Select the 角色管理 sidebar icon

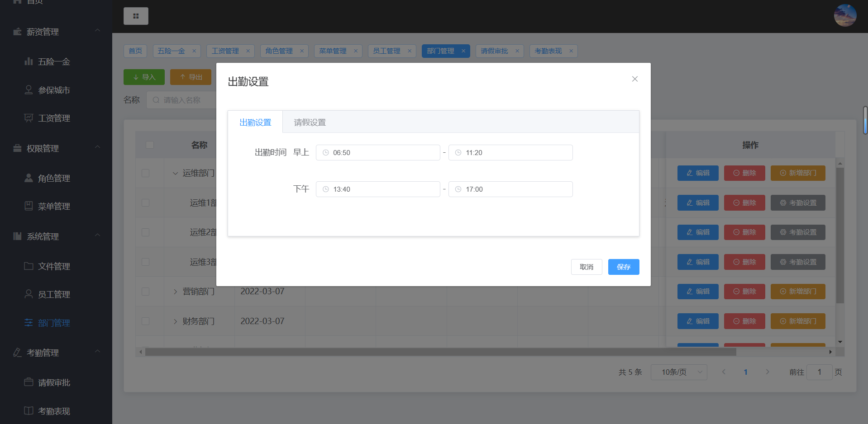point(29,178)
